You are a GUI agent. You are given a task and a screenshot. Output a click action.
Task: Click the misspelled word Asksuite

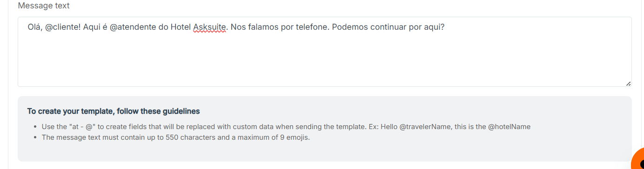click(x=209, y=27)
